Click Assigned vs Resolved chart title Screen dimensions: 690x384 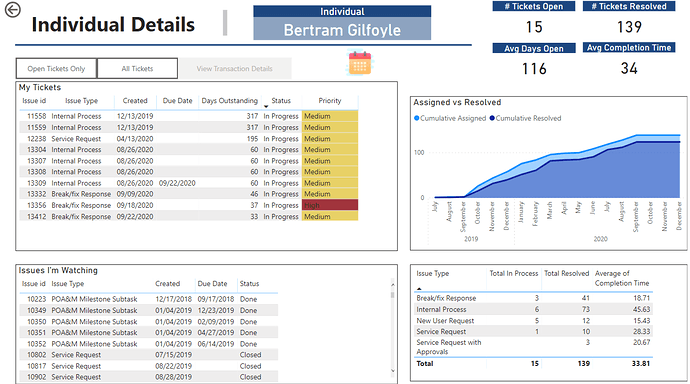click(457, 102)
